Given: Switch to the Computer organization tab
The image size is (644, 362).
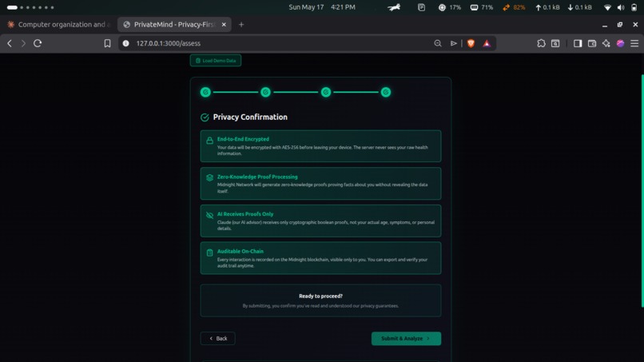Looking at the screenshot, I should pyautogui.click(x=58, y=25).
